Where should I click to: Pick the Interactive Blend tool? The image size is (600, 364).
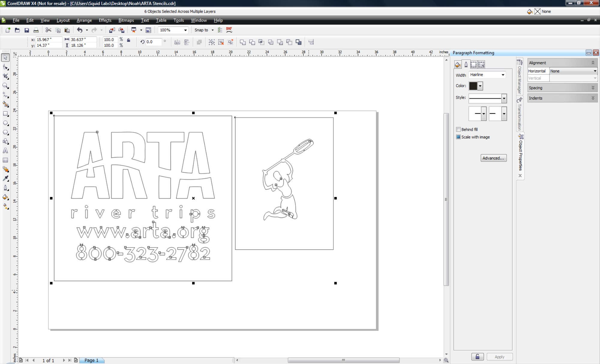click(5, 169)
